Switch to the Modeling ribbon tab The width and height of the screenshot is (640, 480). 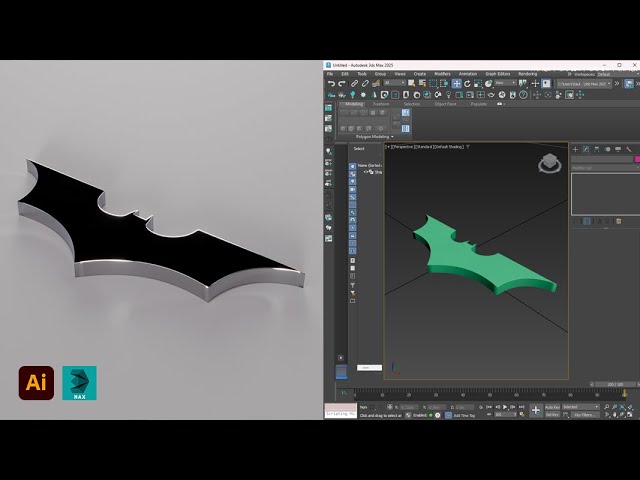click(354, 104)
